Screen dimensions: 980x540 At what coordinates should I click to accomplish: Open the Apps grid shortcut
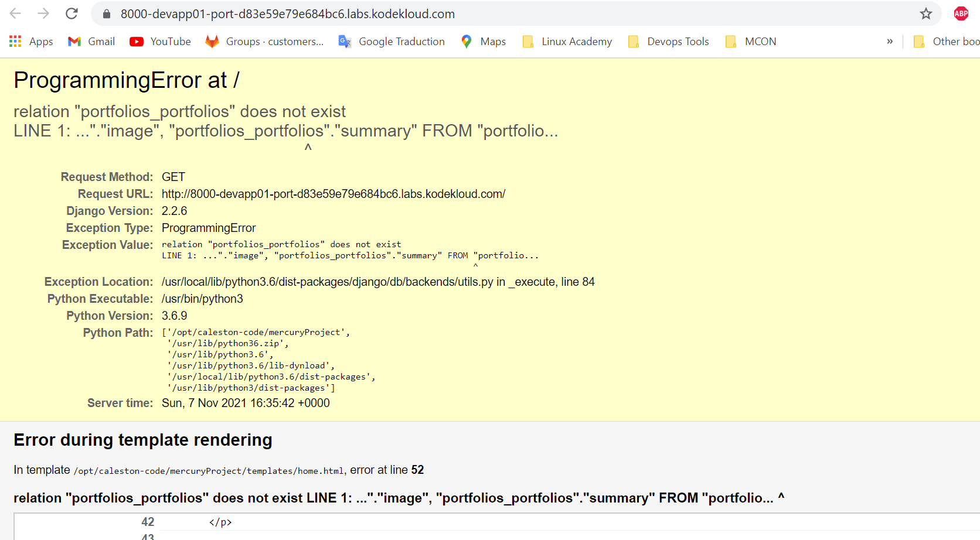31,42
